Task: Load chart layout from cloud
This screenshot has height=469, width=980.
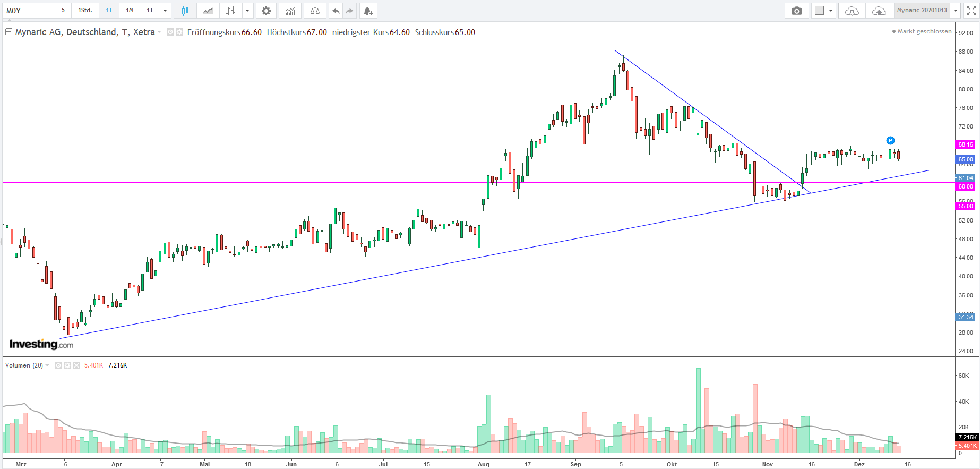Action: (x=852, y=11)
